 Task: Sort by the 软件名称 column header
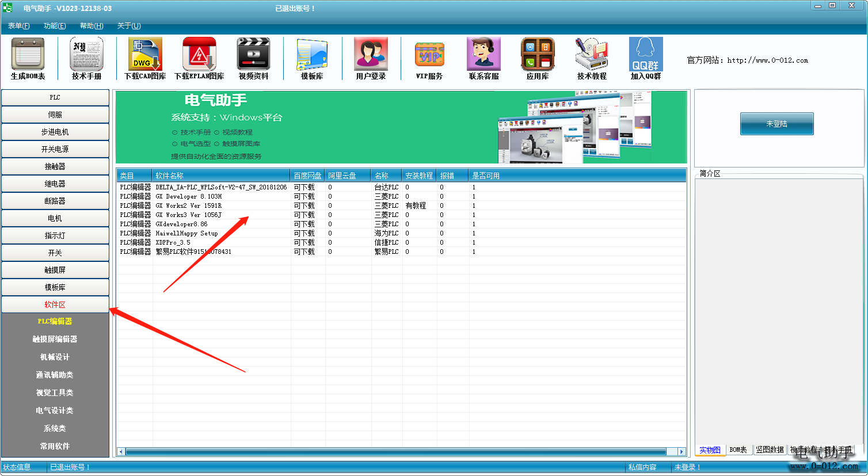pyautogui.click(x=221, y=176)
